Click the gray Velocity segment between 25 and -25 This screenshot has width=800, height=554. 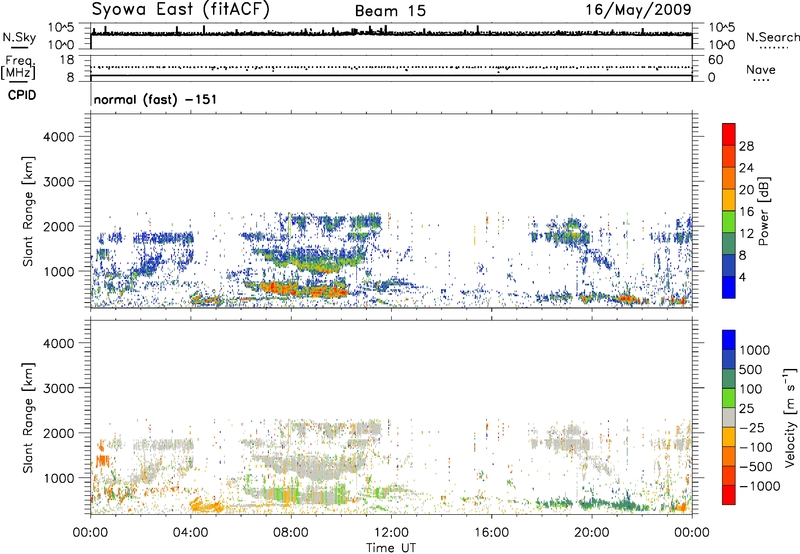coord(729,417)
